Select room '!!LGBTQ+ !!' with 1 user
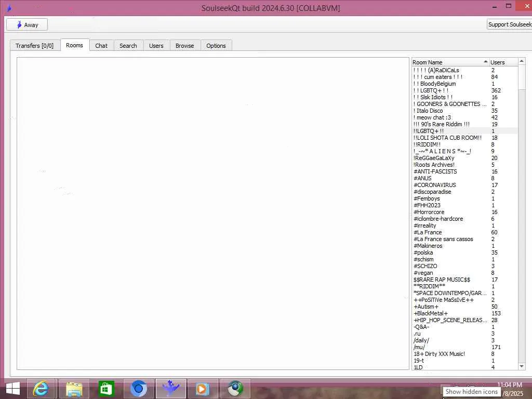 tap(464, 131)
